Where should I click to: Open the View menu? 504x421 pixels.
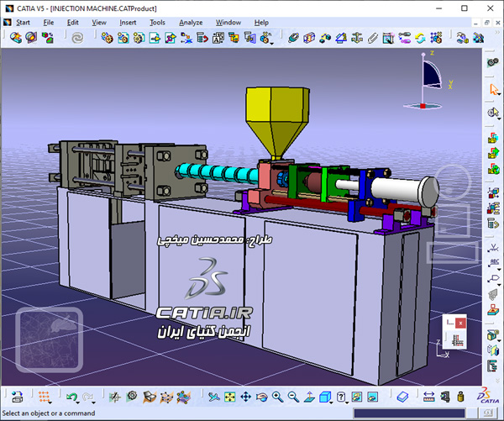pyautogui.click(x=99, y=23)
